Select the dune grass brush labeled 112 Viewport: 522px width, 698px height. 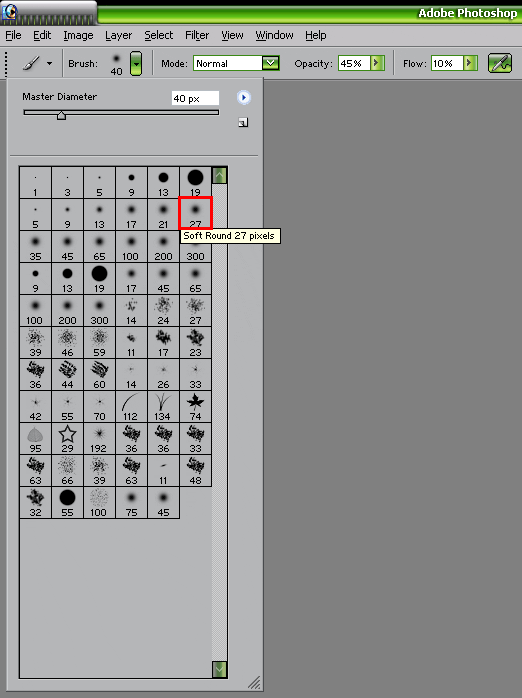(131, 406)
